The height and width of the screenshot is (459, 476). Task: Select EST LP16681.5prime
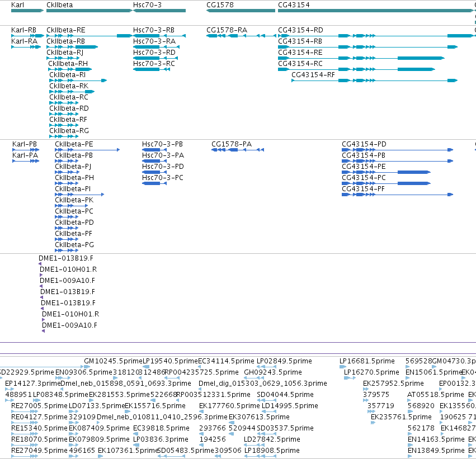367,361
